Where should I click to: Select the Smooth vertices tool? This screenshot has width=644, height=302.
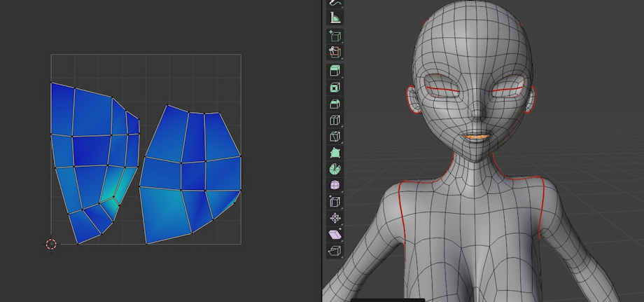335,186
